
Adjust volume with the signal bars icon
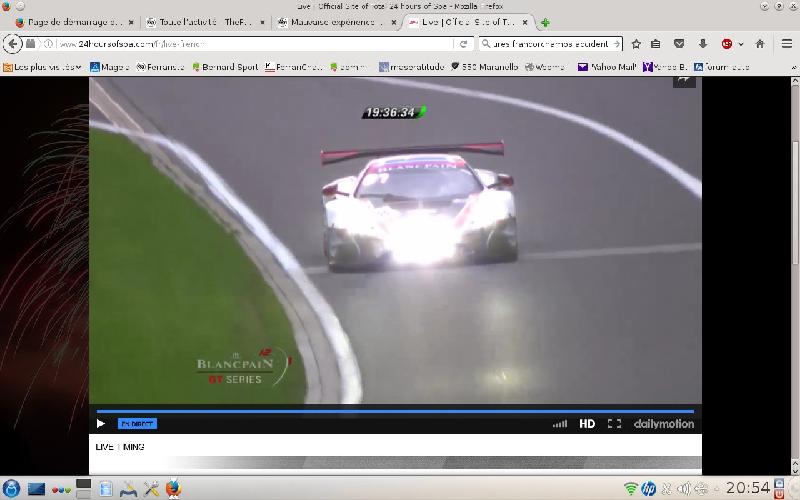pos(560,423)
